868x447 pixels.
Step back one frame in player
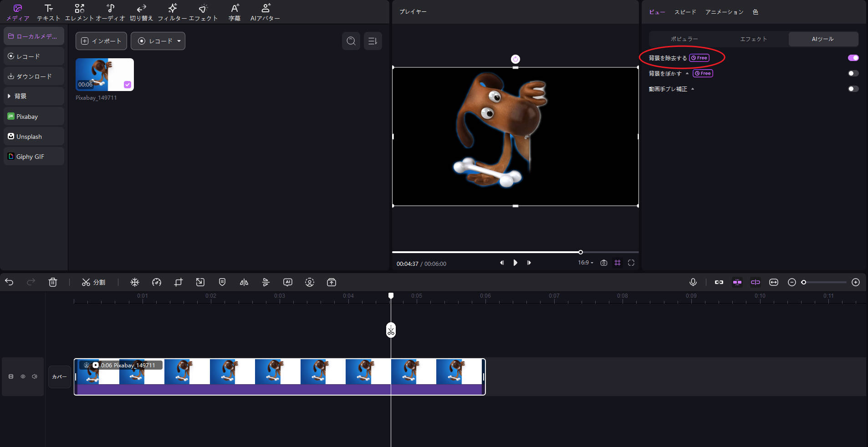click(x=502, y=263)
